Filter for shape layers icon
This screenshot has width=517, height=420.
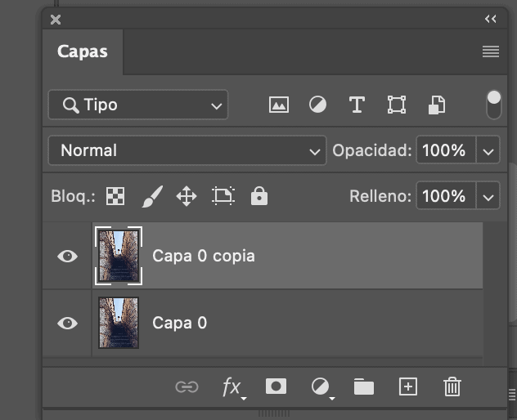click(x=396, y=105)
